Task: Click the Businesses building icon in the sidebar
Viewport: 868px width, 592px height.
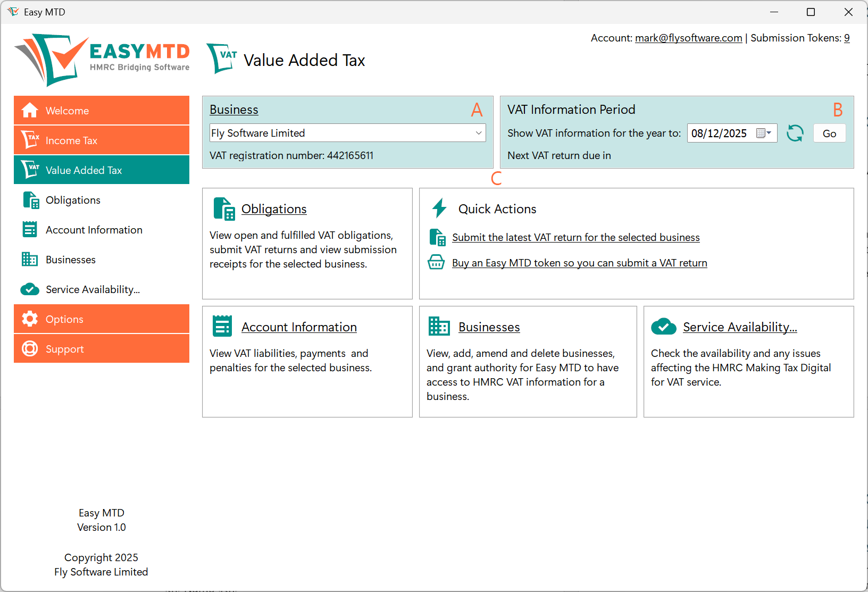Action: pyautogui.click(x=30, y=259)
